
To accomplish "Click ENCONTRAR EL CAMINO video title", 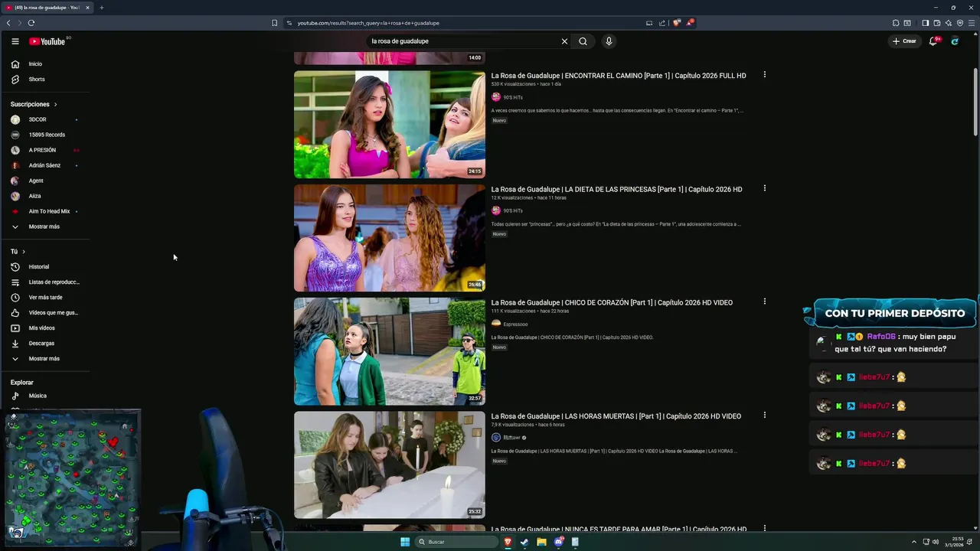I will point(619,76).
